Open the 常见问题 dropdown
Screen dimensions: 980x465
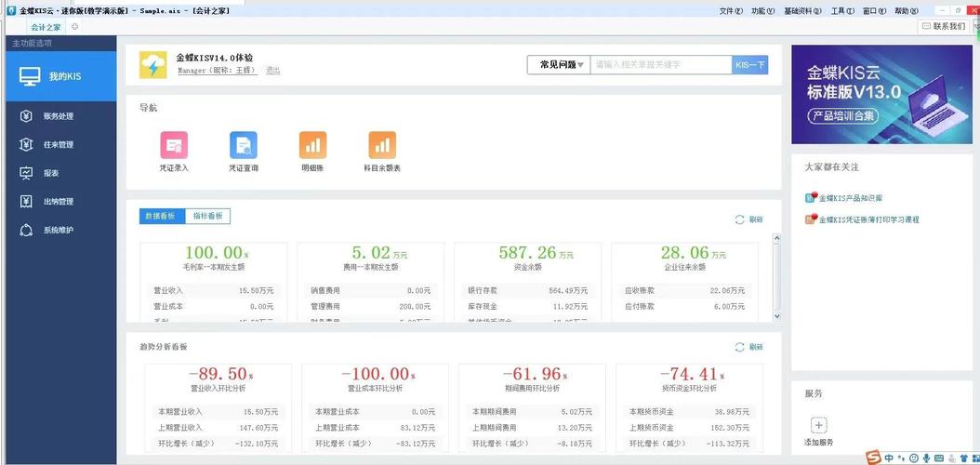(x=559, y=65)
